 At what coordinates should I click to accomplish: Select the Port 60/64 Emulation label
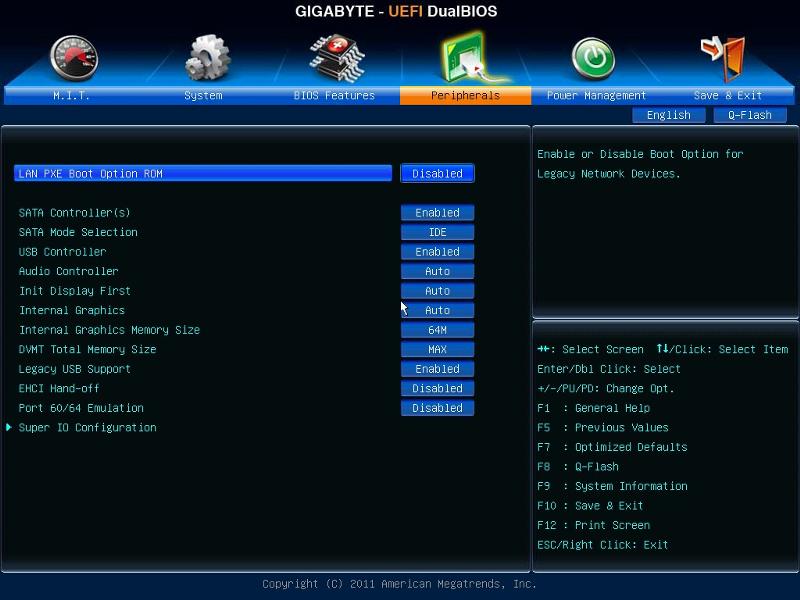[81, 408]
